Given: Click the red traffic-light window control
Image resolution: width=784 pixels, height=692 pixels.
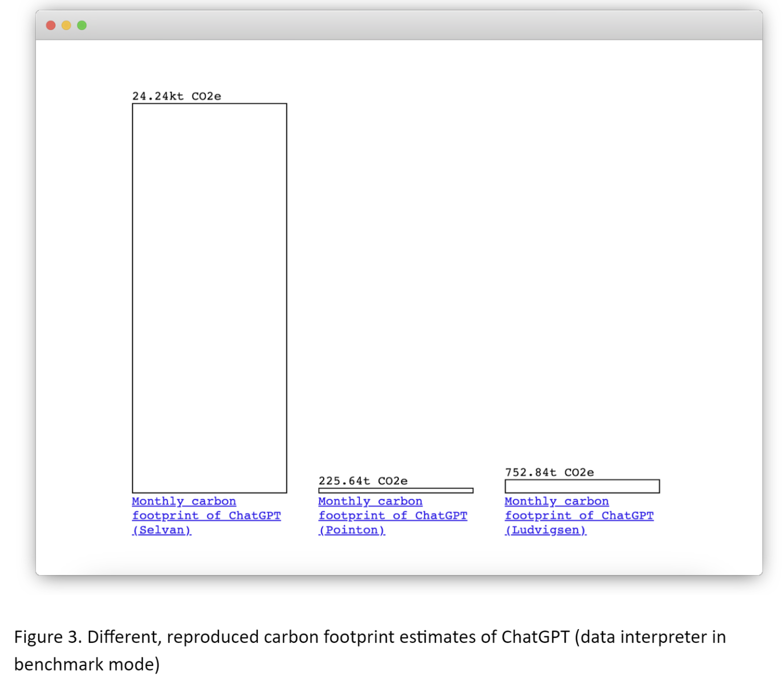Looking at the screenshot, I should tap(51, 25).
